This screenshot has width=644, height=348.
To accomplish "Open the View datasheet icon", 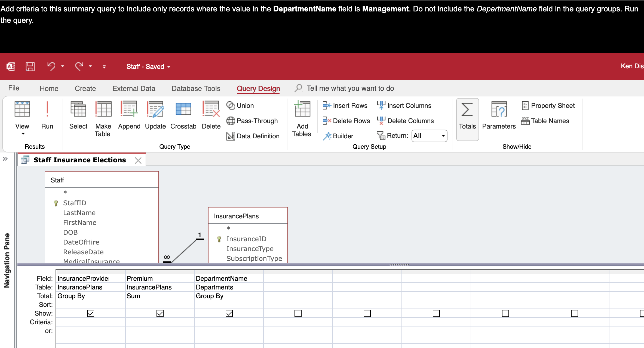I will [22, 109].
